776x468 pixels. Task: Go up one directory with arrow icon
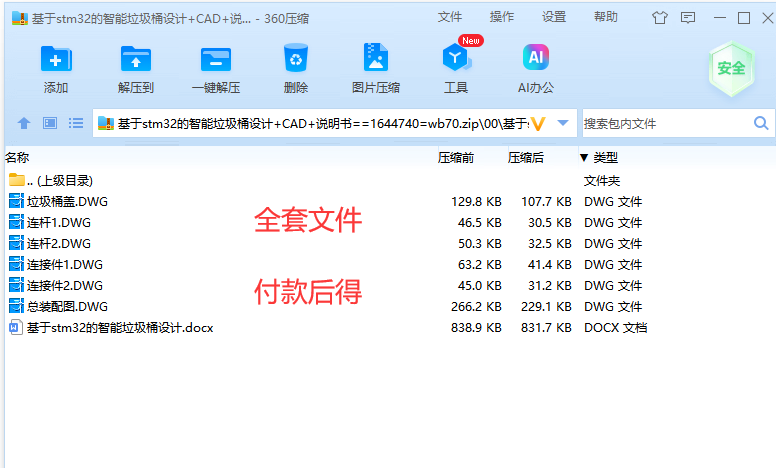[x=24, y=123]
